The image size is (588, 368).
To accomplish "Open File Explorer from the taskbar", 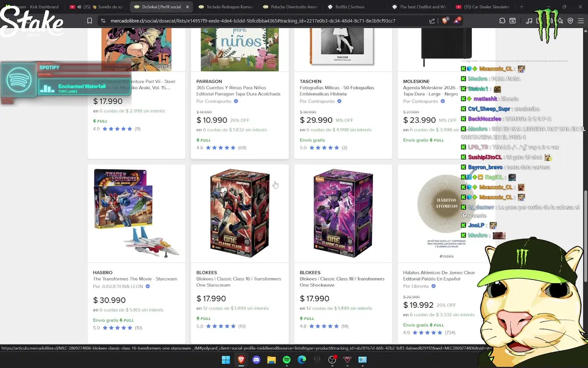I will click(272, 360).
